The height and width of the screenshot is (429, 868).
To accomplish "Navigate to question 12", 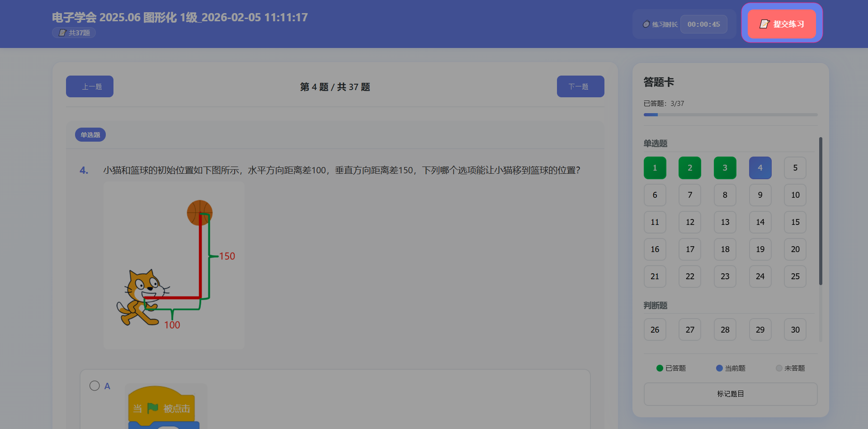I will [690, 222].
